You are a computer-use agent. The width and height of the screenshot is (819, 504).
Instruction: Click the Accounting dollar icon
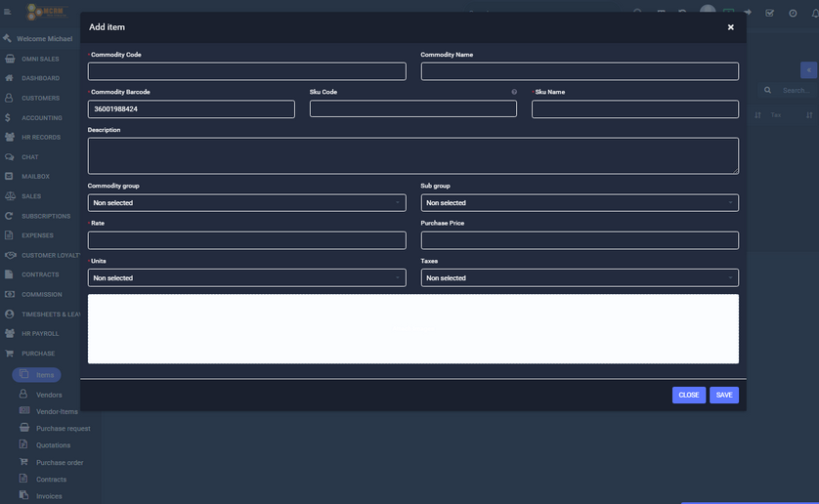[9, 117]
